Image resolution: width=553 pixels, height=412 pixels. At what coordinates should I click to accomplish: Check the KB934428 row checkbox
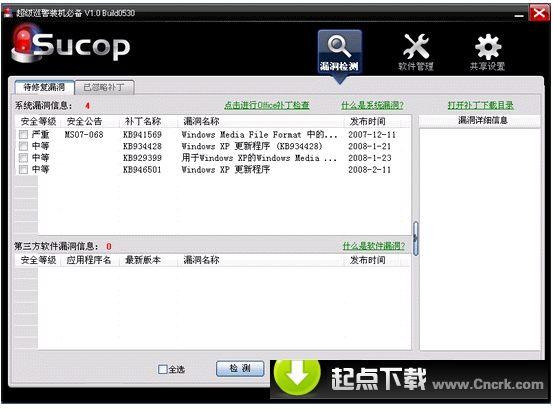click(x=23, y=146)
